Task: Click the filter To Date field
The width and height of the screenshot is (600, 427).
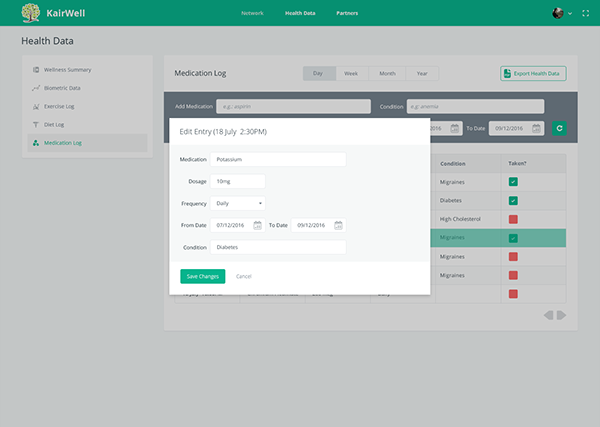Action: click(x=516, y=128)
